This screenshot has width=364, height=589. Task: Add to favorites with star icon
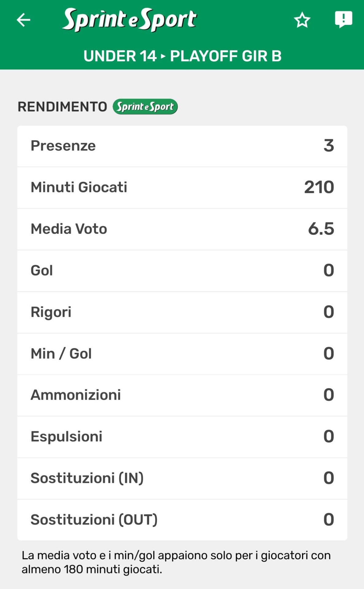(302, 20)
